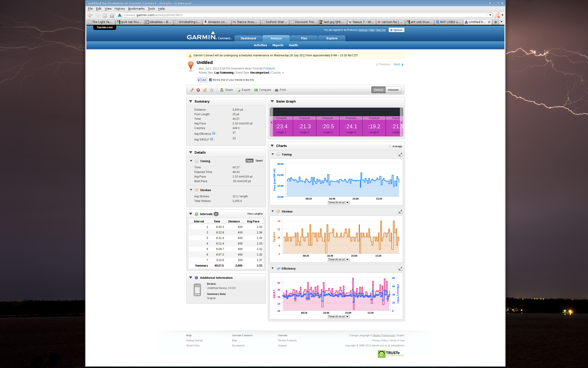Screen dimensions: 588x368
Task: Open the Display Preferences link
Action: coord(384,335)
